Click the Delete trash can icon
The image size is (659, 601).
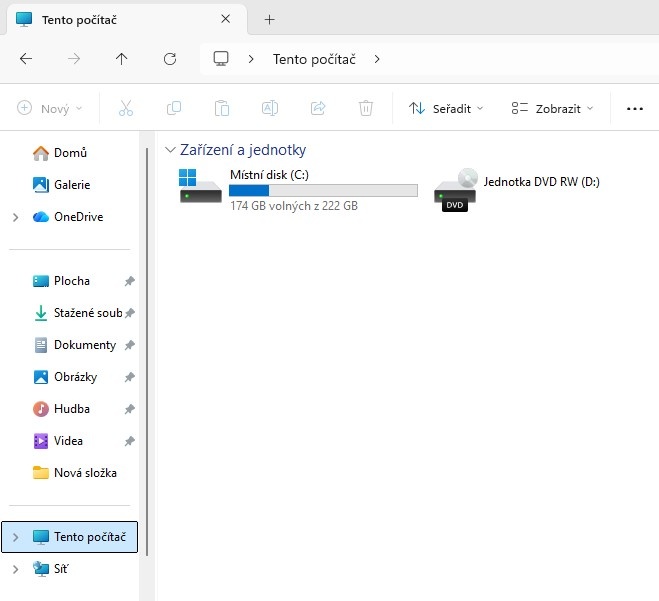point(366,108)
